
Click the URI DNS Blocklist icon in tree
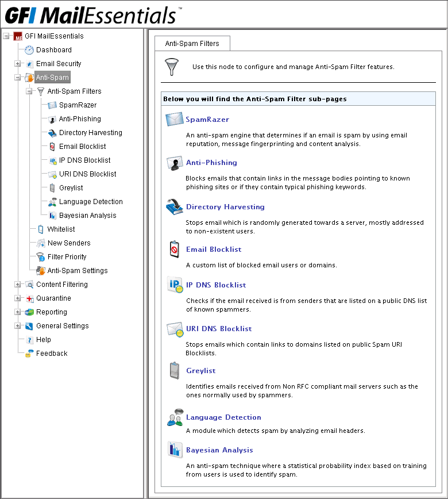coord(52,174)
